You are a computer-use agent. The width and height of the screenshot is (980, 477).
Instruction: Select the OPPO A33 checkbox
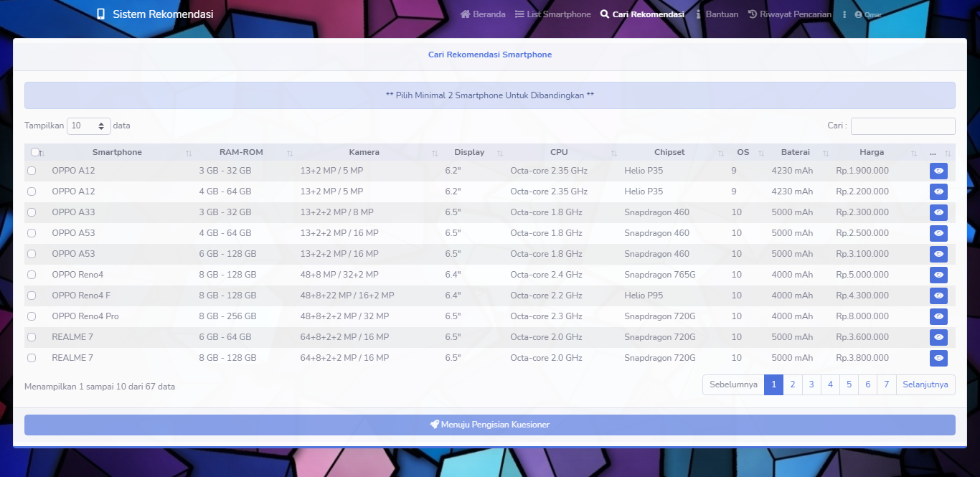[32, 212]
